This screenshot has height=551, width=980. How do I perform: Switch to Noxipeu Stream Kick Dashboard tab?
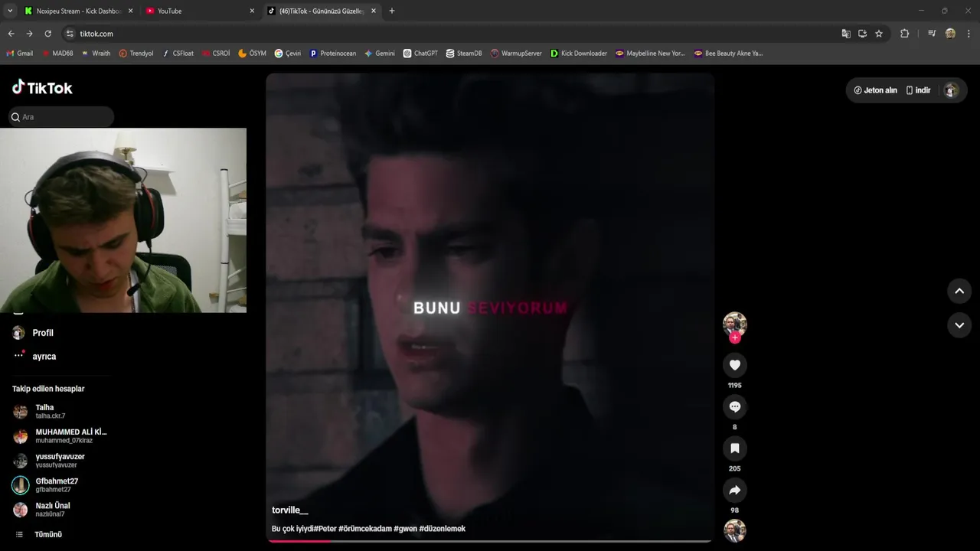coord(79,11)
